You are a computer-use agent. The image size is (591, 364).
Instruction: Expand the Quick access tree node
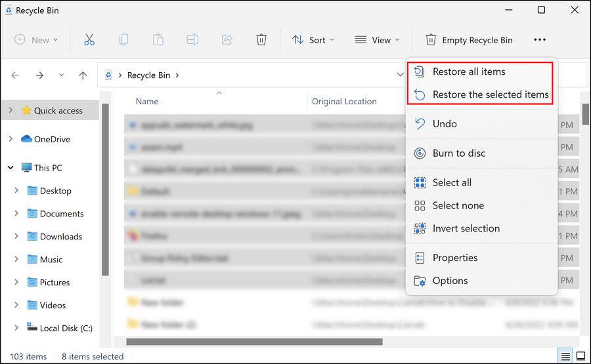[x=11, y=110]
